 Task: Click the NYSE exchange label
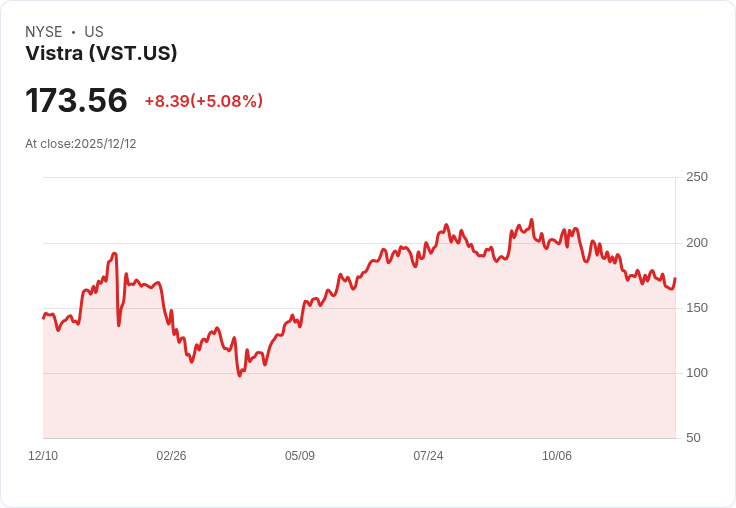(x=44, y=32)
